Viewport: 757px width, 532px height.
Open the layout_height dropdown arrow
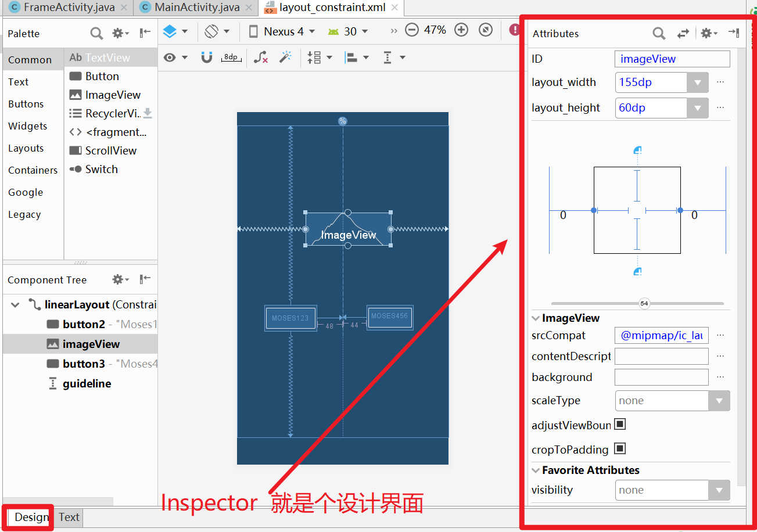(697, 108)
